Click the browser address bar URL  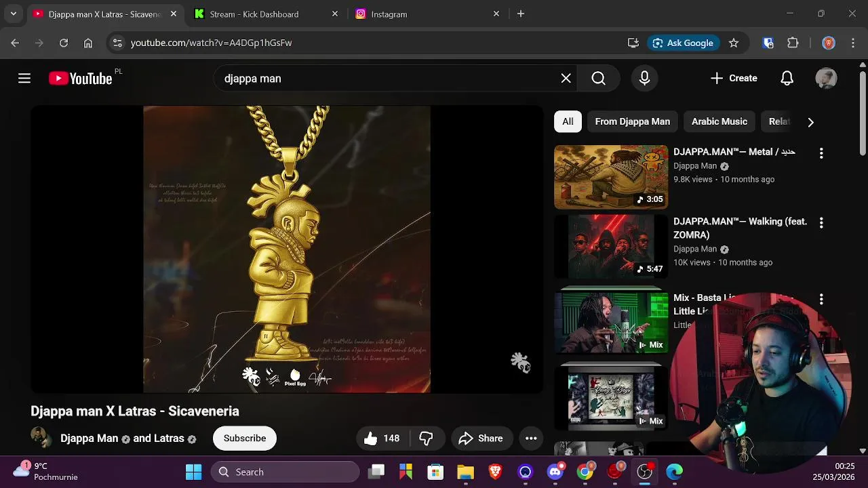211,43
